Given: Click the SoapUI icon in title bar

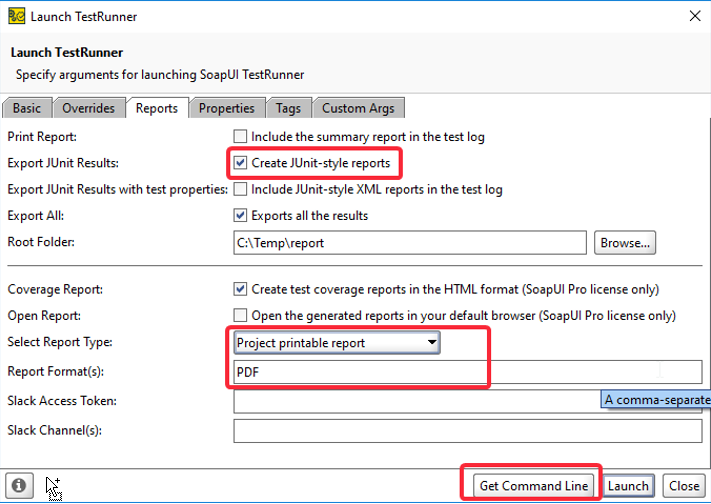Looking at the screenshot, I should [x=16, y=16].
